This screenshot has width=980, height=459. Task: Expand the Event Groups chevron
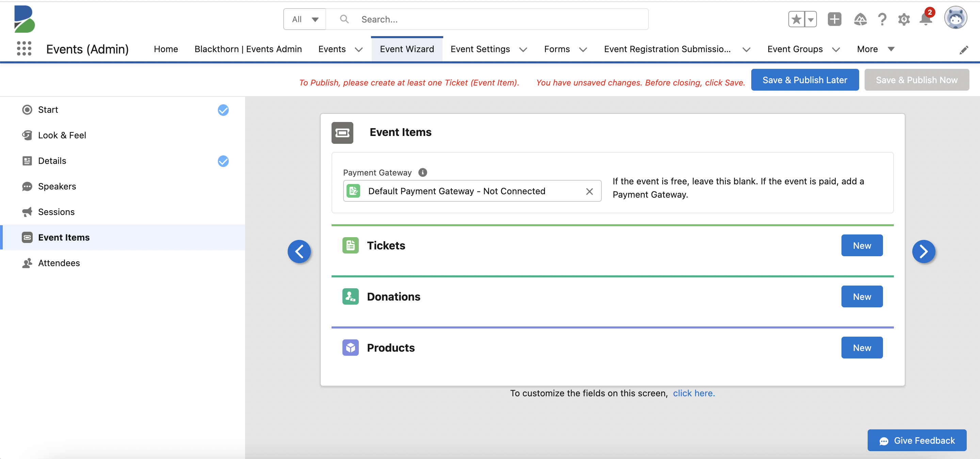[836, 49]
